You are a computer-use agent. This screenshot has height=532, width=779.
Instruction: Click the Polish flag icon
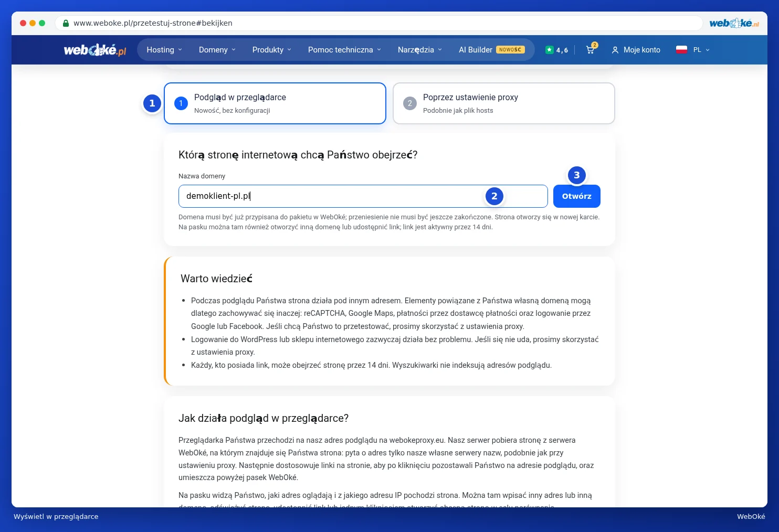681,50
